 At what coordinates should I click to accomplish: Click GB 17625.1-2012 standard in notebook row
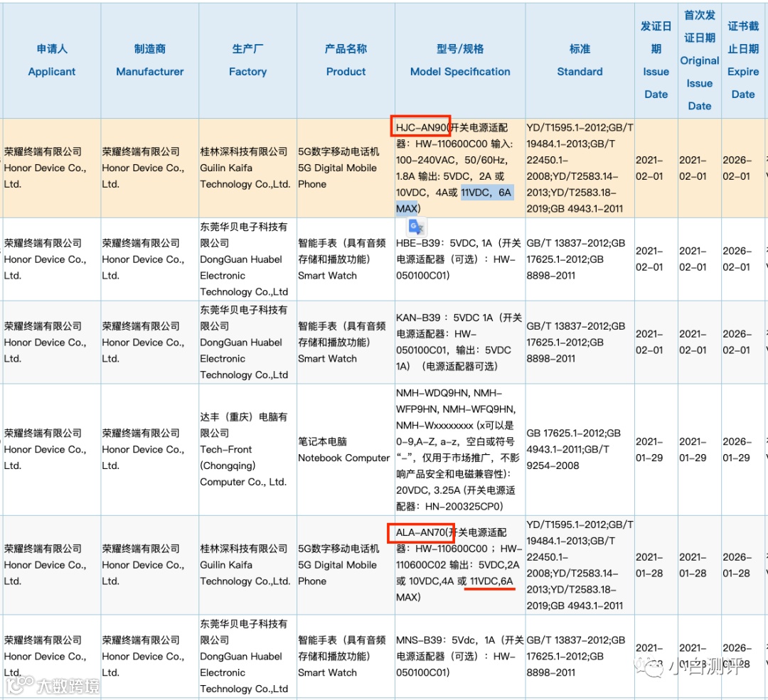(x=580, y=449)
